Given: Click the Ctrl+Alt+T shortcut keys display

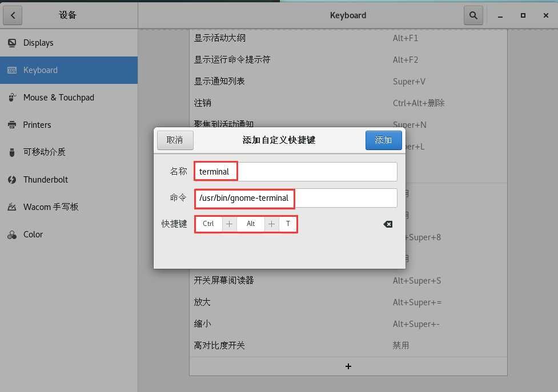Looking at the screenshot, I should click(x=246, y=224).
